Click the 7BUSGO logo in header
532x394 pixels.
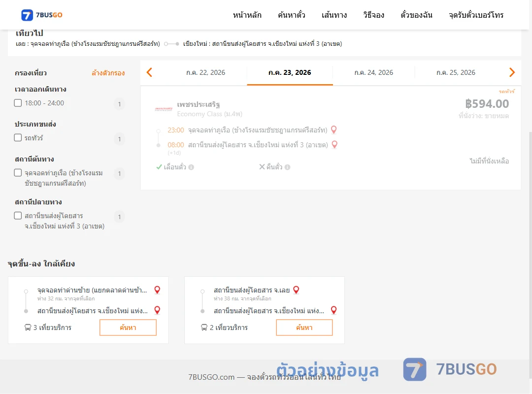pos(42,15)
